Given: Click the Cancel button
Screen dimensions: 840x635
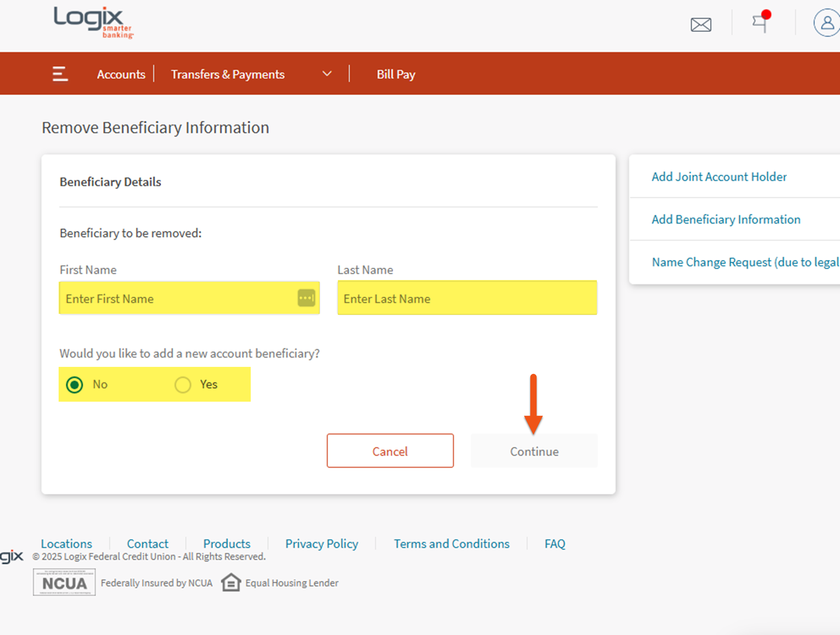Looking at the screenshot, I should tap(390, 451).
